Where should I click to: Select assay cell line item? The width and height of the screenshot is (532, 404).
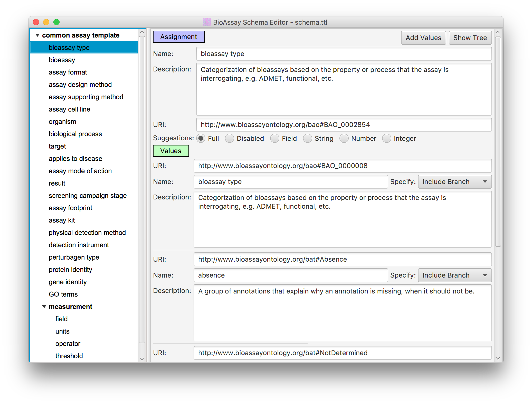[84, 109]
